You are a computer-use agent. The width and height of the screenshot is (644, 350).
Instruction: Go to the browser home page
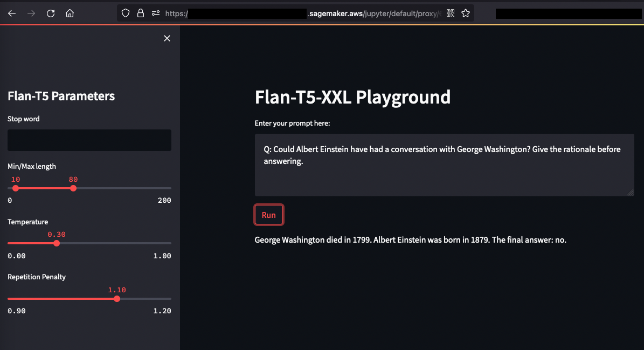pyautogui.click(x=70, y=13)
